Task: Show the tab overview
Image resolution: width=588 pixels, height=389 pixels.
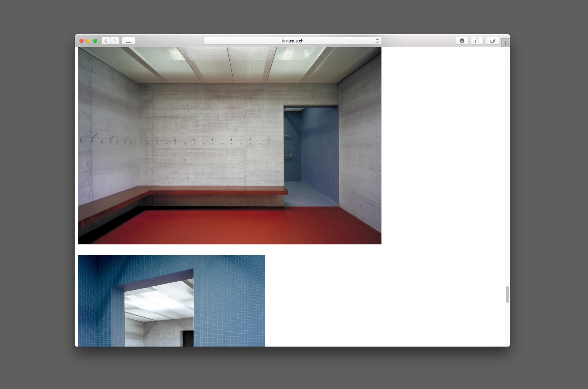Action: click(492, 41)
